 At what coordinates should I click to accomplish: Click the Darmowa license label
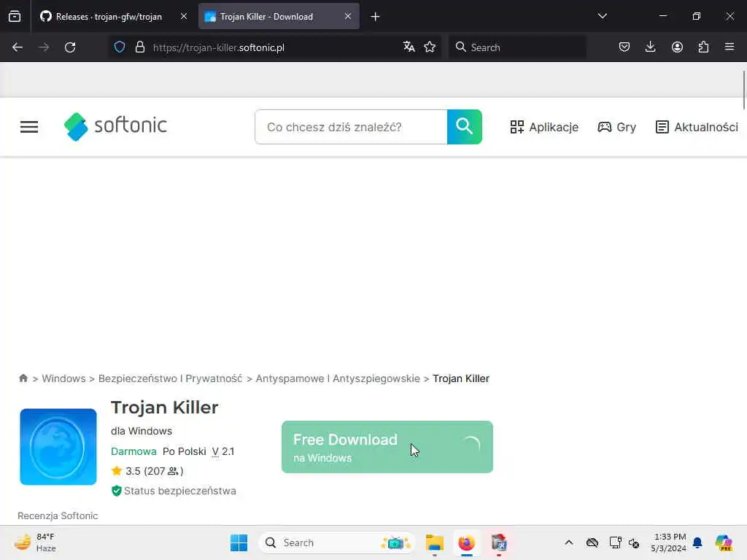pos(133,451)
